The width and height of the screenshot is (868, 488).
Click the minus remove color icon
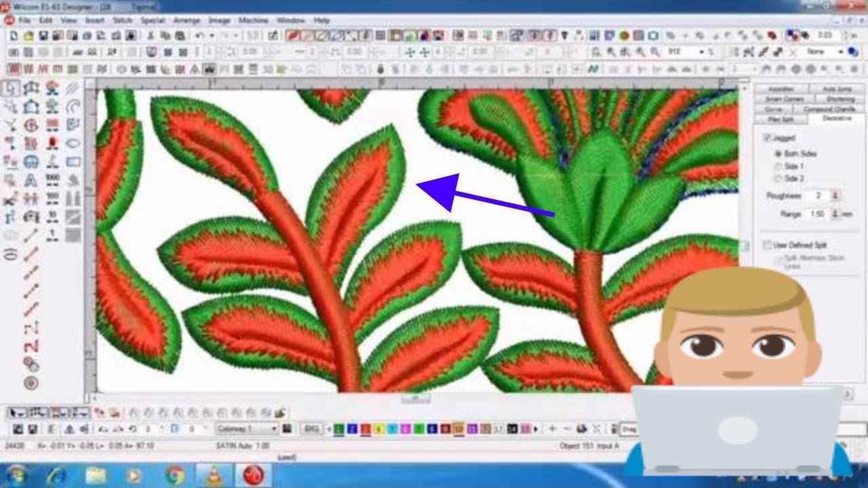pos(567,429)
